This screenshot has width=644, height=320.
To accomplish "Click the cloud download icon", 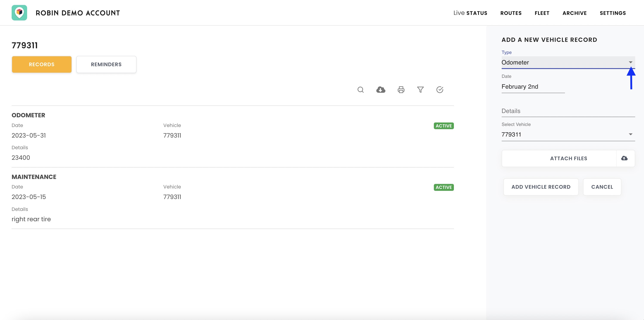I will (x=380, y=90).
